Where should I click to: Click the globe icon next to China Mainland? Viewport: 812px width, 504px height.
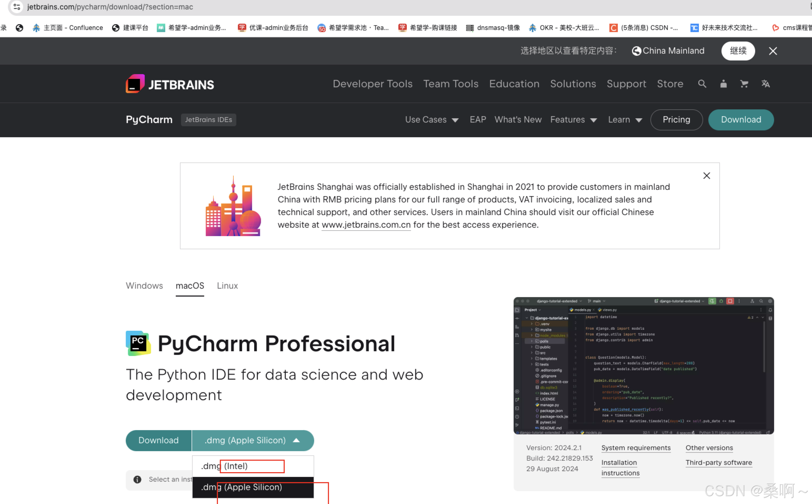[636, 51]
